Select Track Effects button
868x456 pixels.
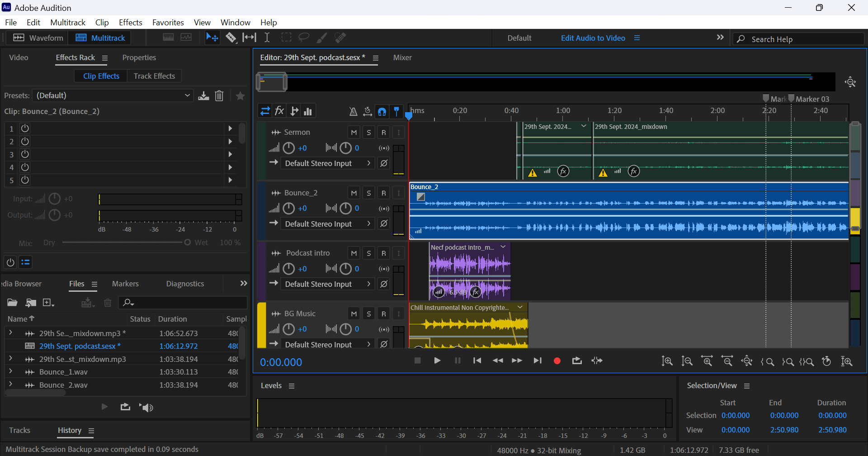click(x=154, y=76)
